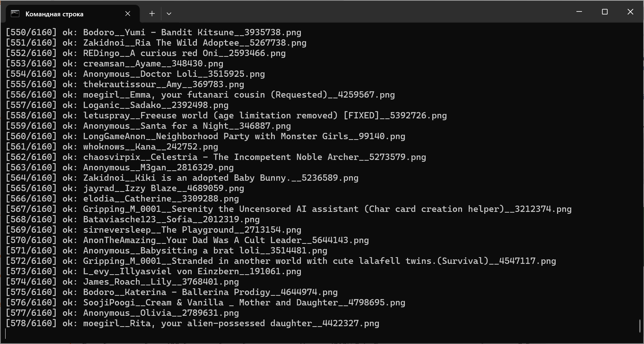Viewport: 644px width, 344px height.
Task: Open a new tab with the plus button
Action: (152, 14)
